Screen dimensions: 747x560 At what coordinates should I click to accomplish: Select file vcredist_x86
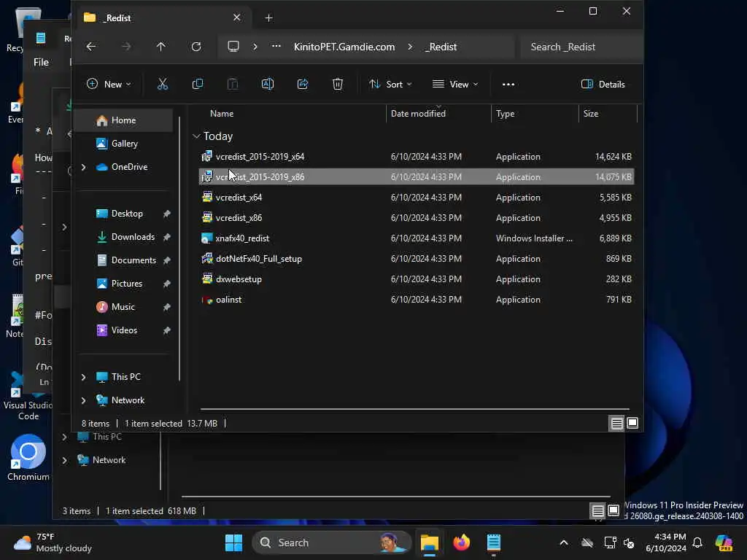(x=416, y=218)
